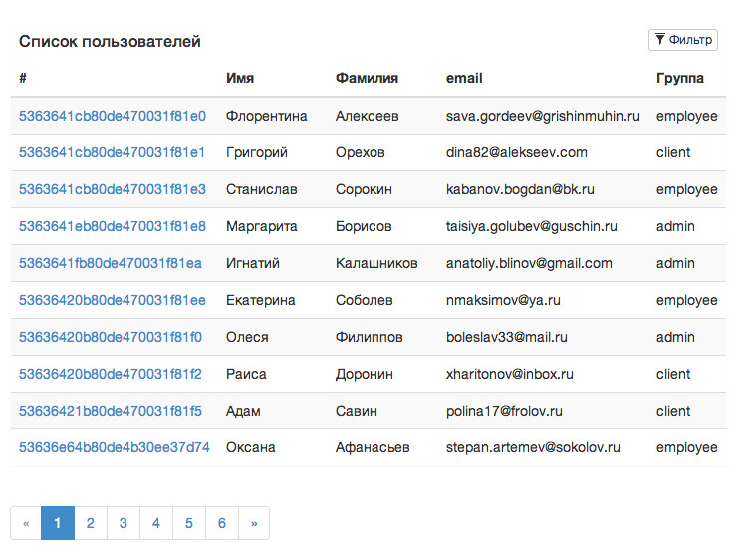Open the Фильтр filter button
Screen dimensions: 749x560
[x=683, y=40]
